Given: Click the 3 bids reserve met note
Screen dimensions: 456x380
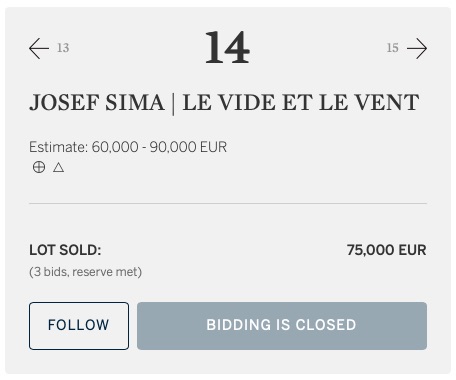Looking at the screenshot, I should (x=86, y=272).
